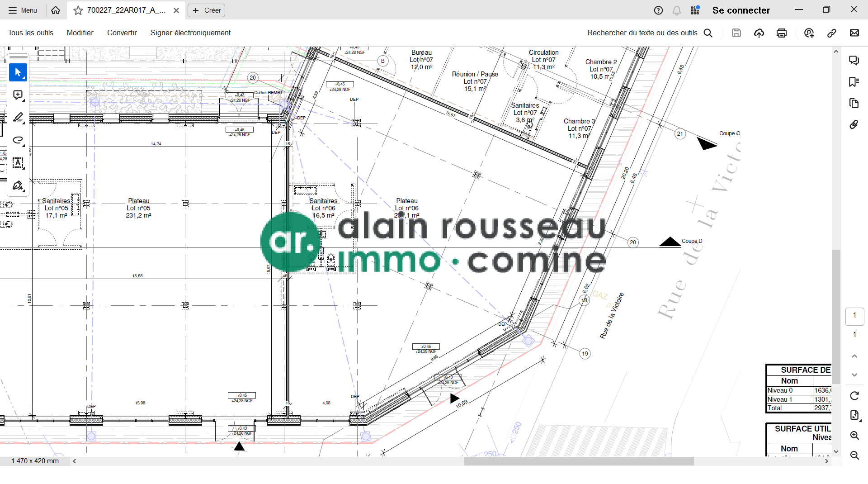Select the highlighter pen tool
The image size is (868, 484).
point(18,118)
